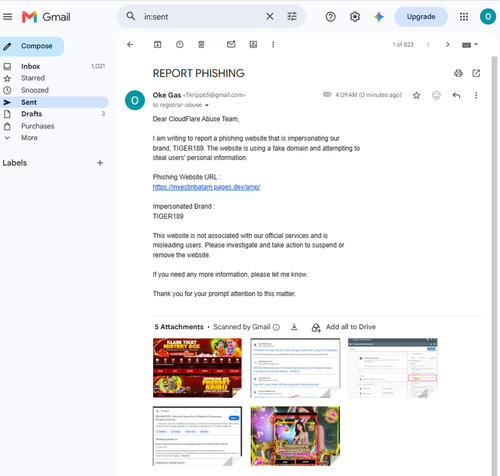
Task: Open input tools keyboard dropdown
Action: (470, 45)
